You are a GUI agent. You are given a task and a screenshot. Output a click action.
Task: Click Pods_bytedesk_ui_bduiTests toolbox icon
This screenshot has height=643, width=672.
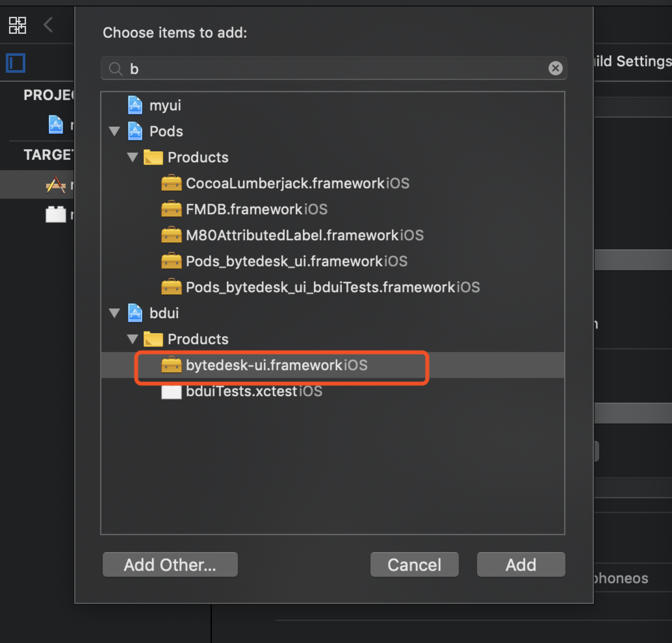172,287
